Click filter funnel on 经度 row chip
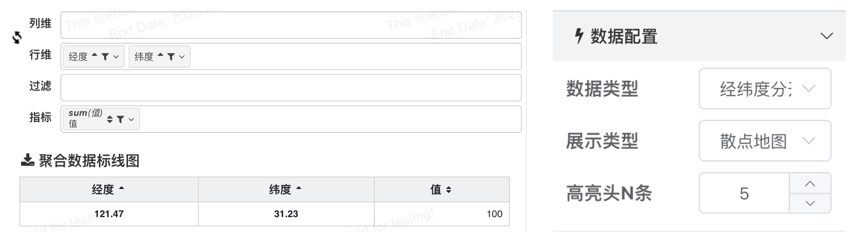The image size is (868, 239). click(105, 57)
